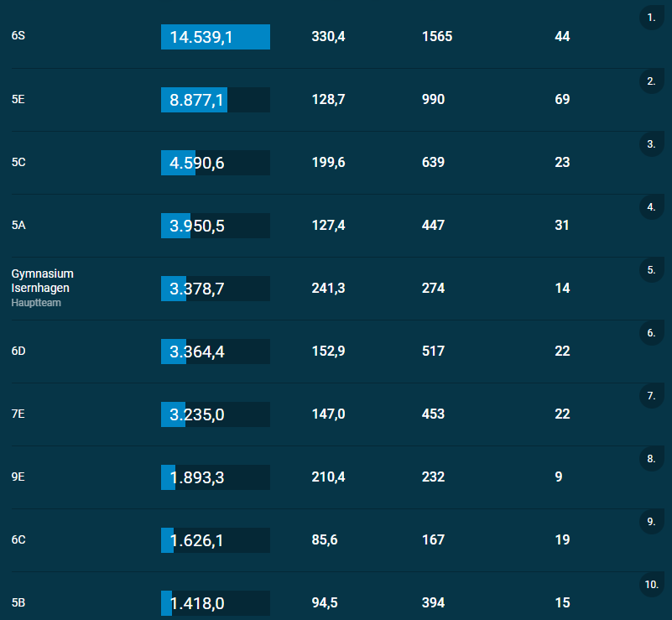Screen dimensions: 672x620
Task: Click the rank badge 4.
Action: (x=652, y=207)
